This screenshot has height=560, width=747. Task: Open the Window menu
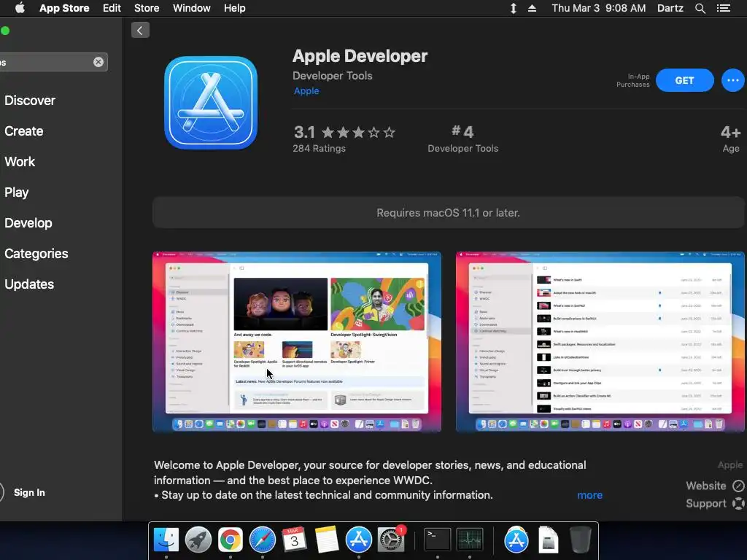[192, 8]
